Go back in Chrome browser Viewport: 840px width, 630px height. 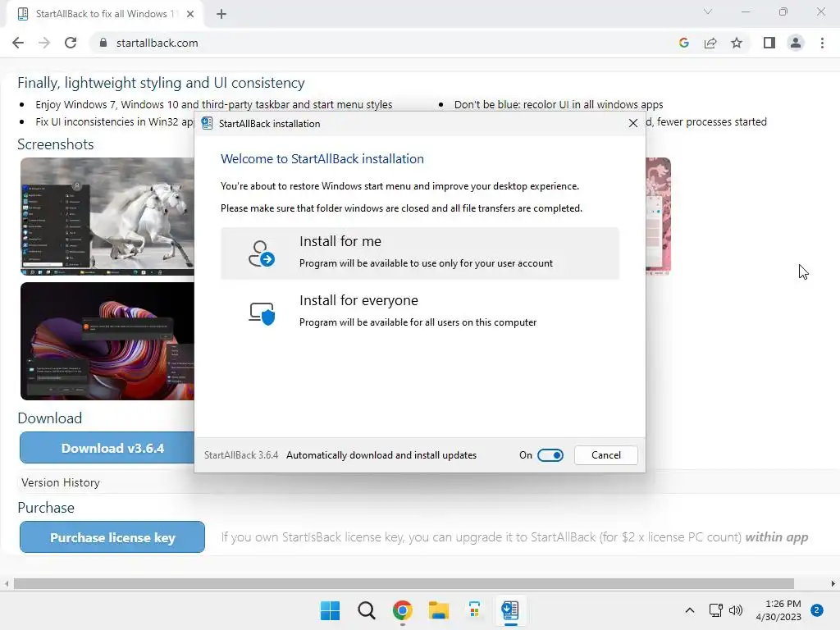[x=18, y=43]
